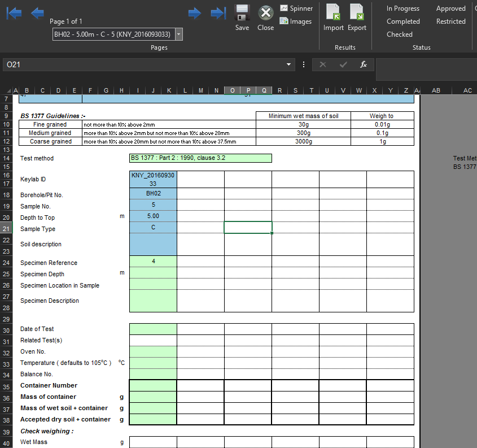Select the Restricted status entry
Screen dimensions: 477x448
[450, 21]
